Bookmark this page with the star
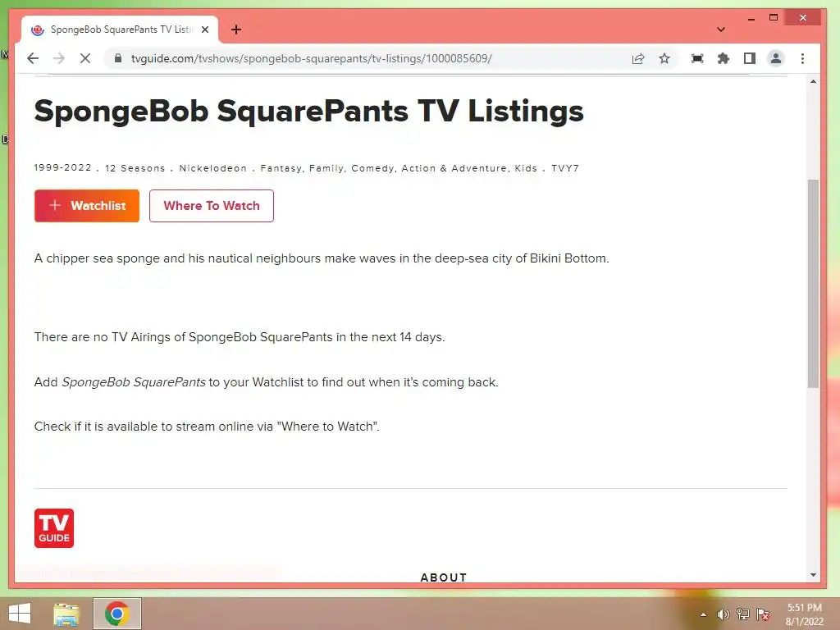 (x=664, y=58)
